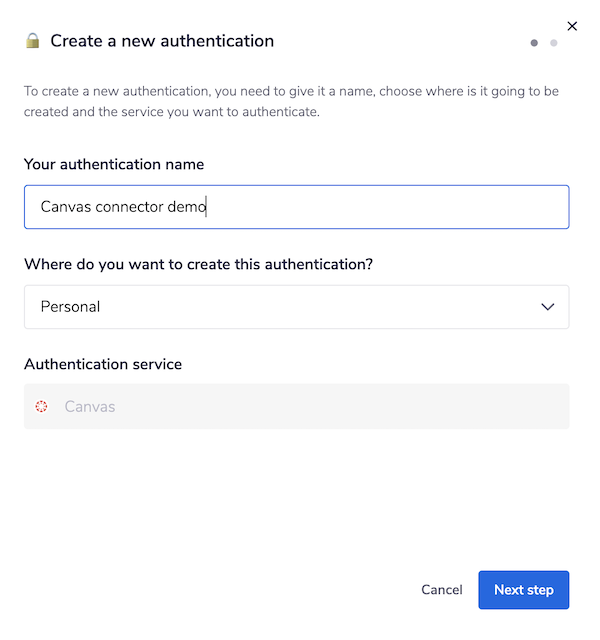This screenshot has width=600, height=640.
Task: Click the second lighter step indicator dot
Action: pos(554,43)
